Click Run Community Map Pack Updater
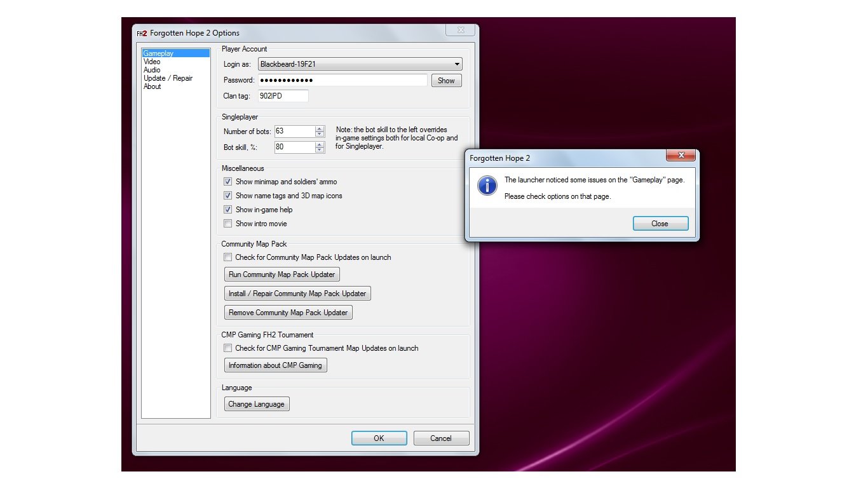868x488 pixels. [x=283, y=274]
